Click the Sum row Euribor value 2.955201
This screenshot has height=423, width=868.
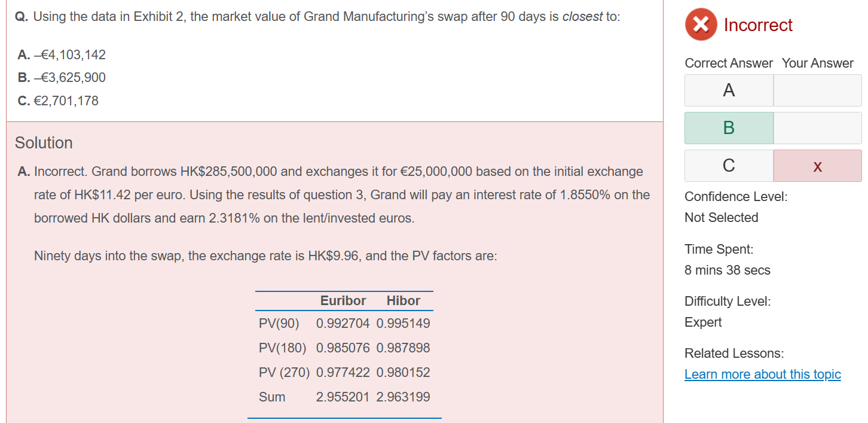[x=343, y=397]
